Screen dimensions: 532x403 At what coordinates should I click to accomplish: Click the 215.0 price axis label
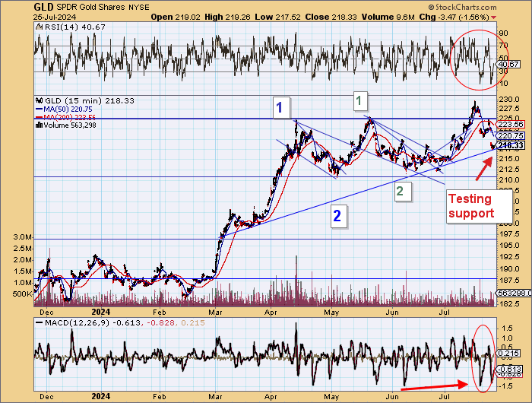pos(508,159)
